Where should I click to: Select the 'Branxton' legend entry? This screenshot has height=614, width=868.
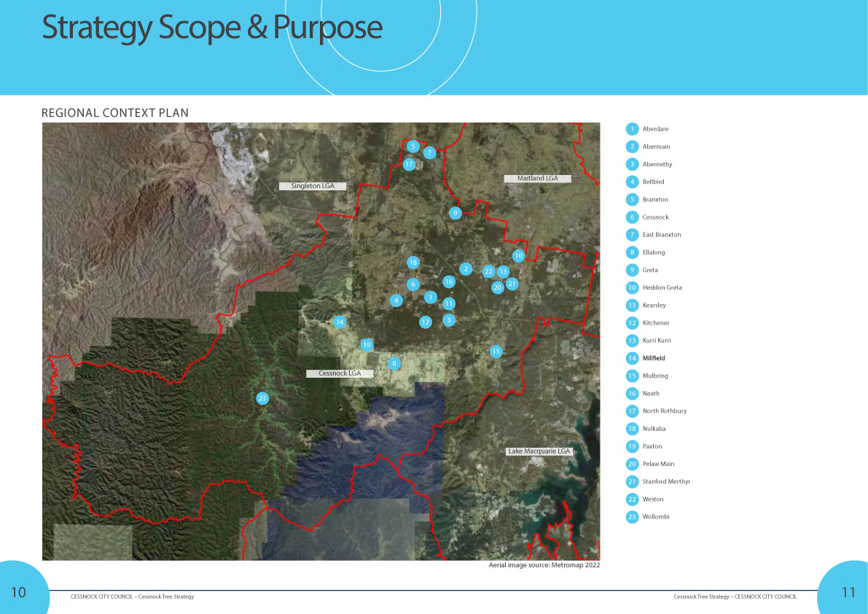tap(655, 199)
